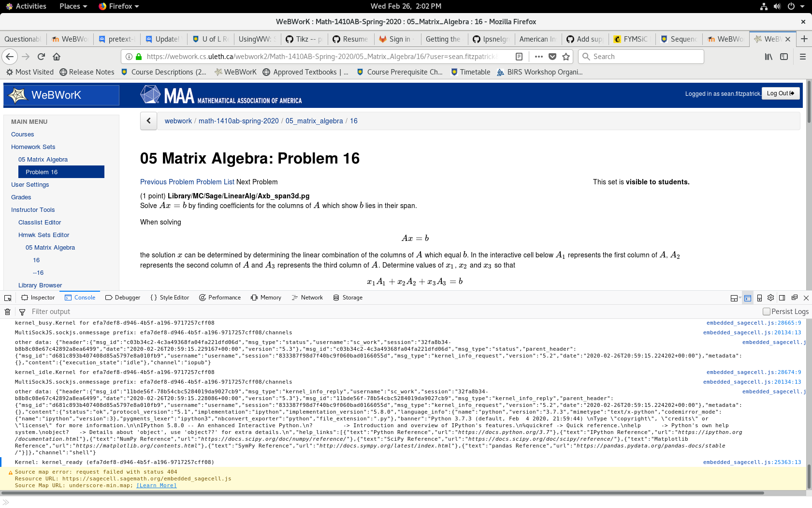Click the Log Out button
Image resolution: width=812 pixels, height=508 pixels.
pyautogui.click(x=781, y=93)
